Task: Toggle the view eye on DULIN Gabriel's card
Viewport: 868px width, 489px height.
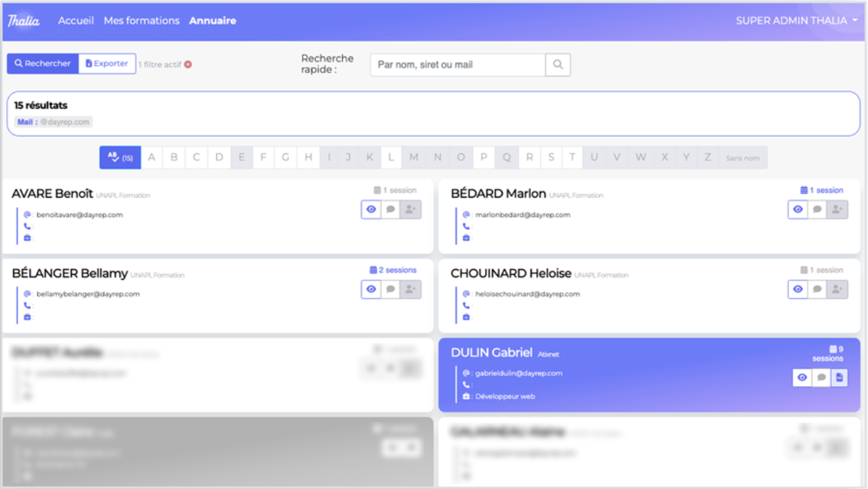Action: click(802, 378)
